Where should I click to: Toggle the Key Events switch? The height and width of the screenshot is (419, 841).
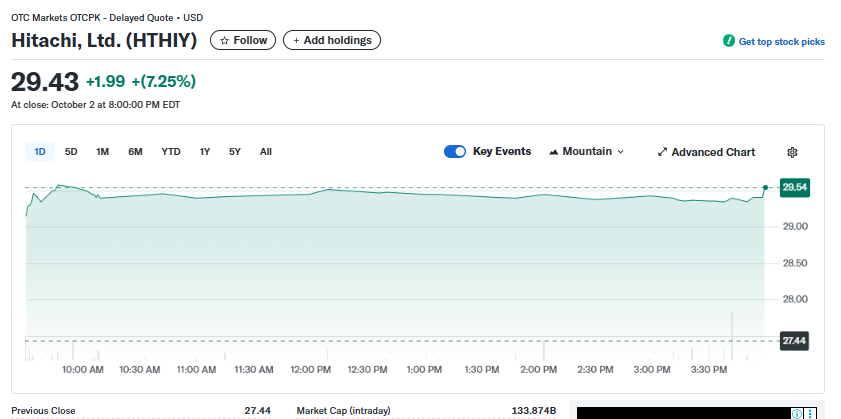pos(455,152)
